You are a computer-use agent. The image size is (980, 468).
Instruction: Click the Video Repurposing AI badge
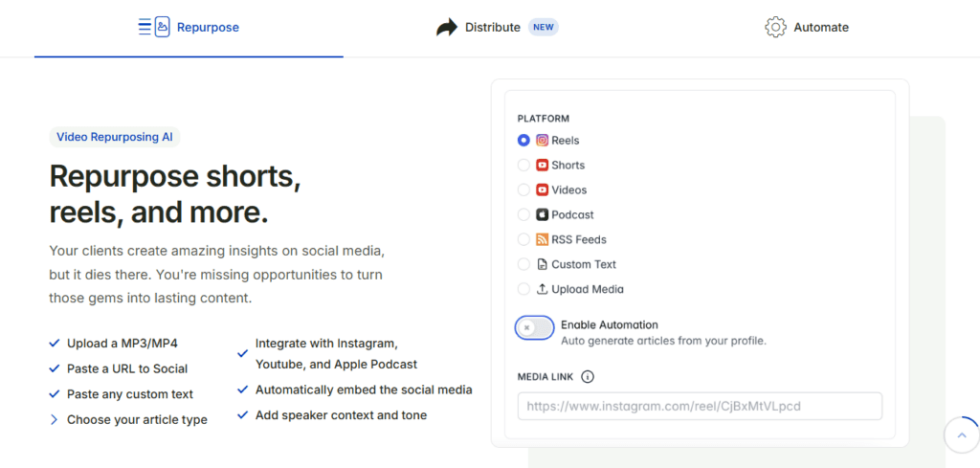[x=115, y=138]
